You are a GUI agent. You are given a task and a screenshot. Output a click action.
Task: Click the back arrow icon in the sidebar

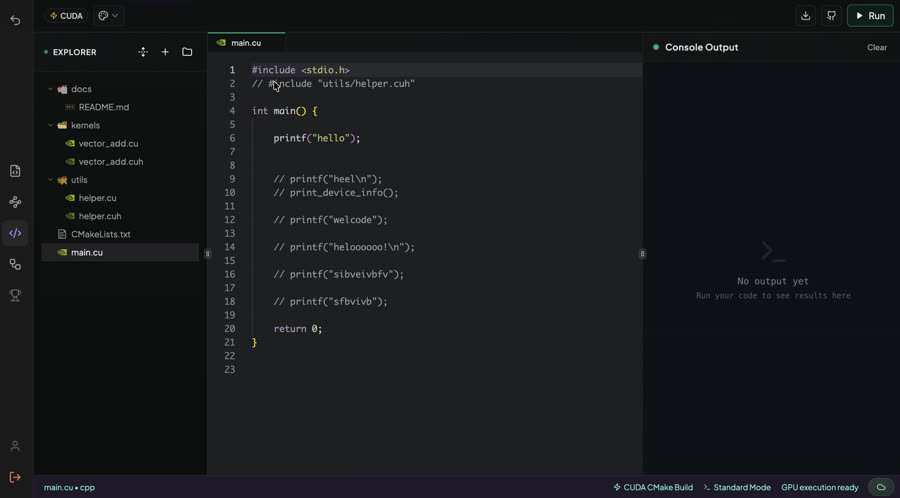[x=15, y=20]
